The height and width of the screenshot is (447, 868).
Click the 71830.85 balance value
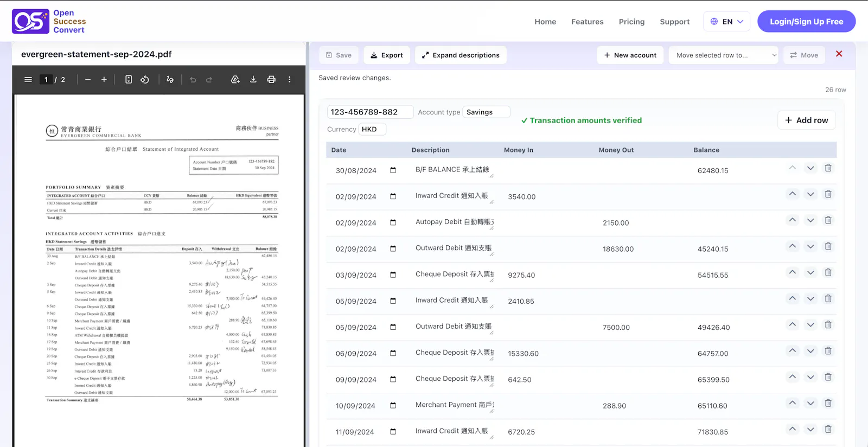[x=713, y=432]
